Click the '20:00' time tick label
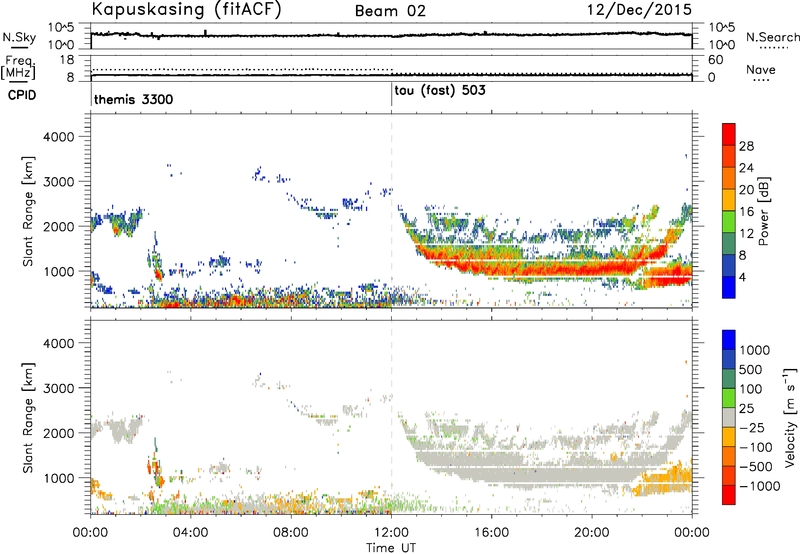 coord(592,533)
